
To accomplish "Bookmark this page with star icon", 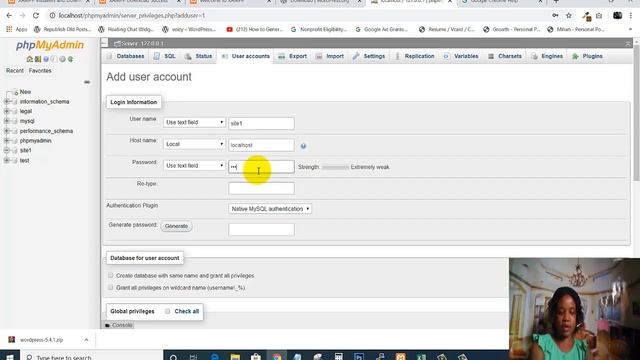I will tap(569, 16).
